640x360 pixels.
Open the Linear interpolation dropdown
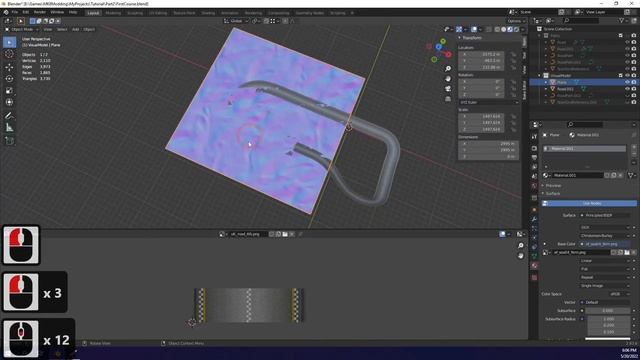tap(606, 261)
